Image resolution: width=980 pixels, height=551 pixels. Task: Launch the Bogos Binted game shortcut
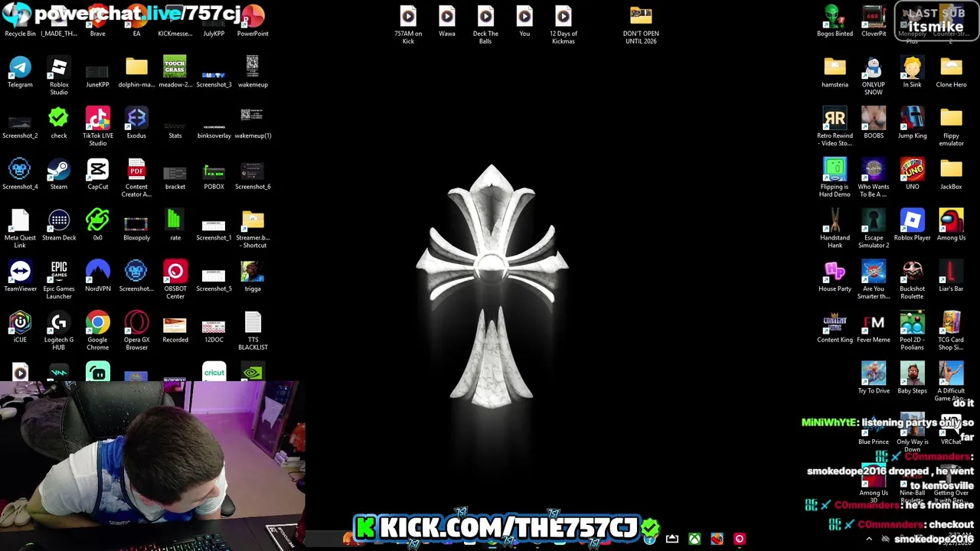coord(835,21)
